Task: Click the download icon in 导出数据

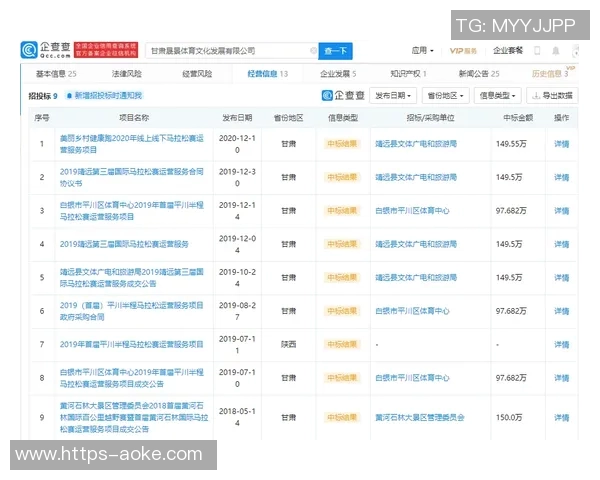Action: coord(536,95)
